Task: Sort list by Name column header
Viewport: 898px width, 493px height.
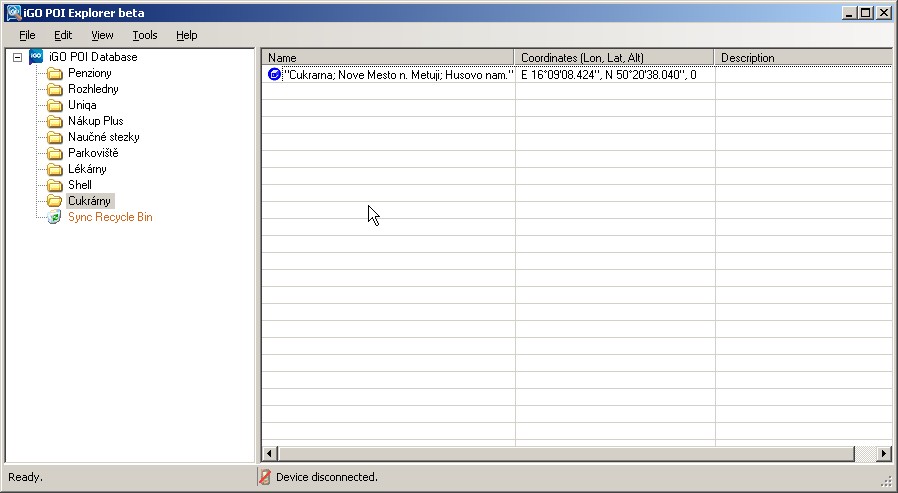Action: [388, 58]
